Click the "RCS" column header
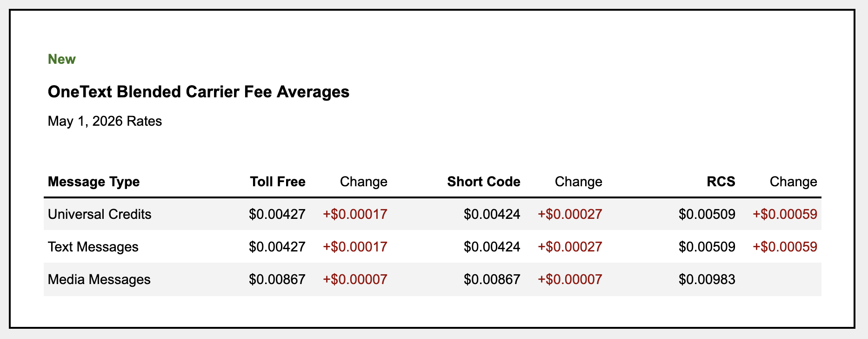 721,181
